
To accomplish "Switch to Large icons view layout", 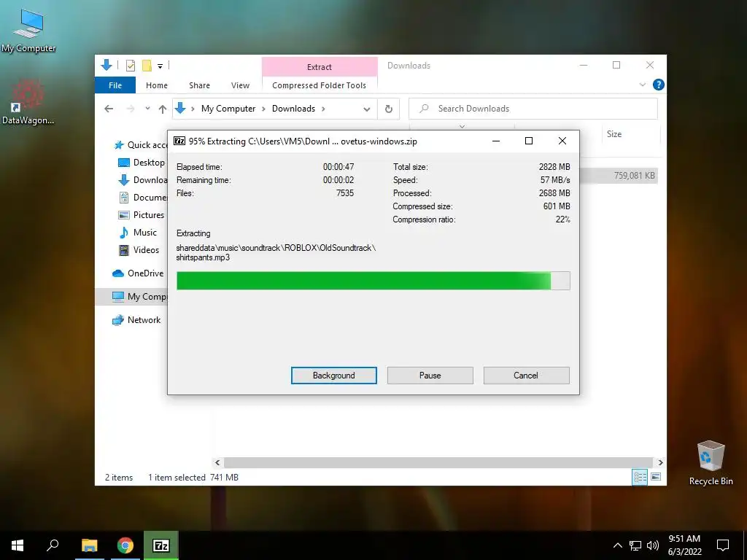I will tap(656, 477).
